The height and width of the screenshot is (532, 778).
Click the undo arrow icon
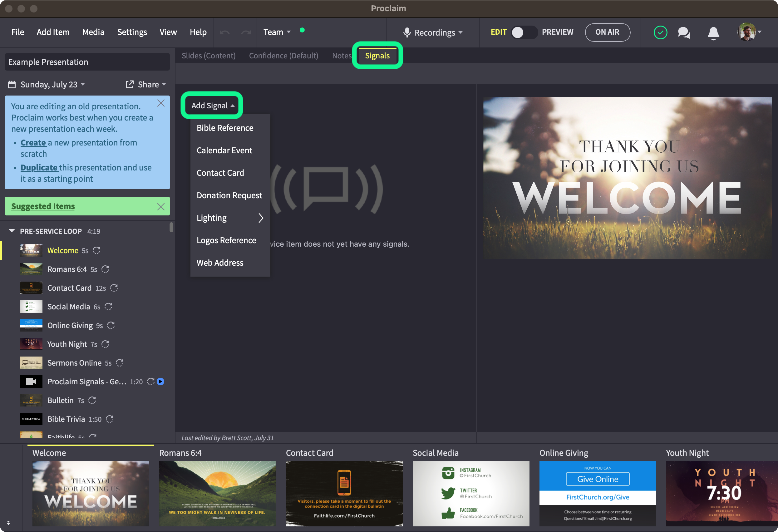225,32
